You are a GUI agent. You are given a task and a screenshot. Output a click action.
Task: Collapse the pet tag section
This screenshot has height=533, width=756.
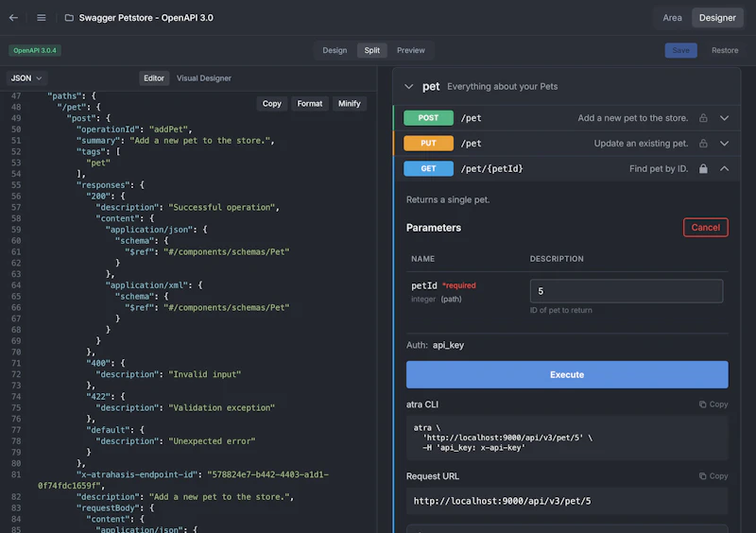[x=409, y=87]
